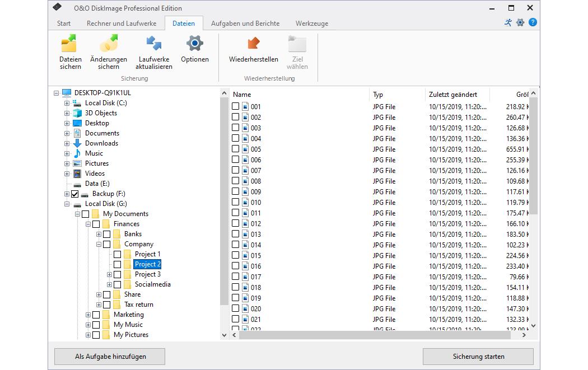Screen dimensions: 588x370
Task: Collapse the Finances folder node
Action: [x=88, y=224]
